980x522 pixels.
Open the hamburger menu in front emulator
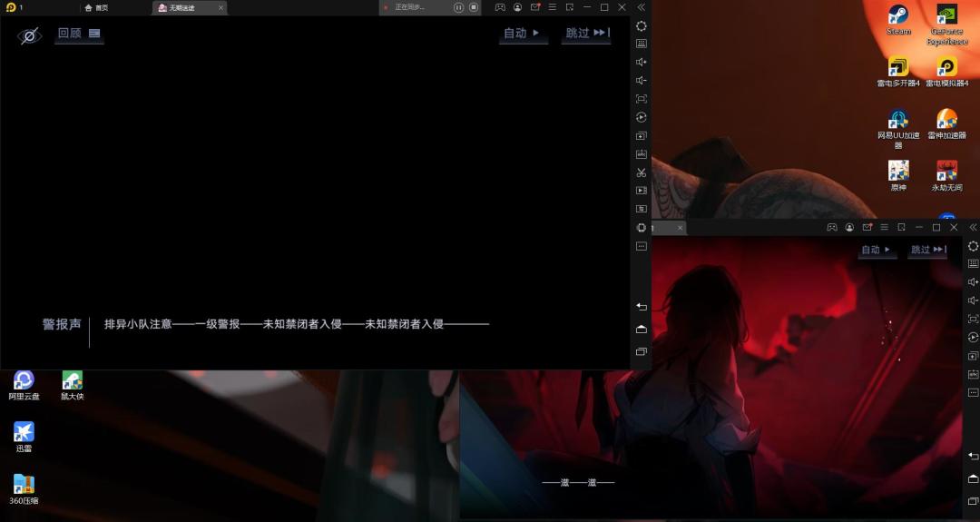tap(553, 7)
